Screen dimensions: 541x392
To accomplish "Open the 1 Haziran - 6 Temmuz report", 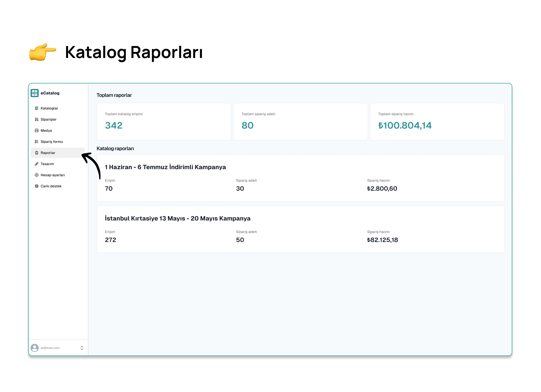I will click(x=165, y=167).
